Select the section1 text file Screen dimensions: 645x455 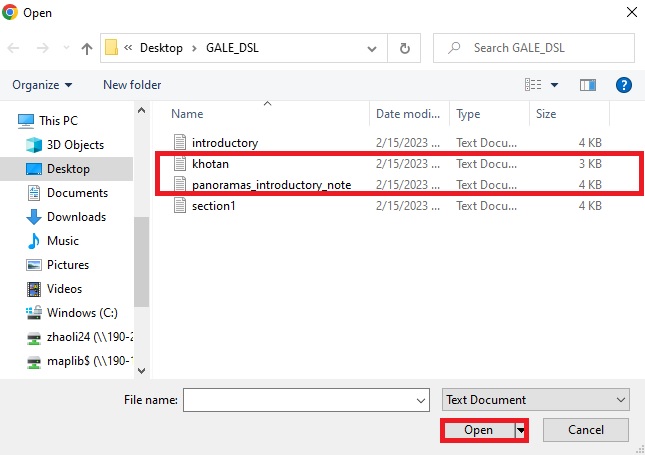pyautogui.click(x=213, y=206)
